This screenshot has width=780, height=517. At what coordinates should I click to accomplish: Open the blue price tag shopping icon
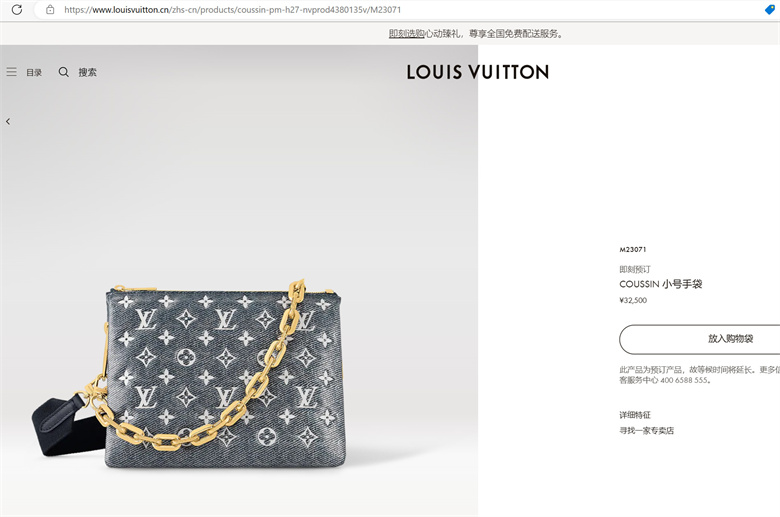click(770, 9)
